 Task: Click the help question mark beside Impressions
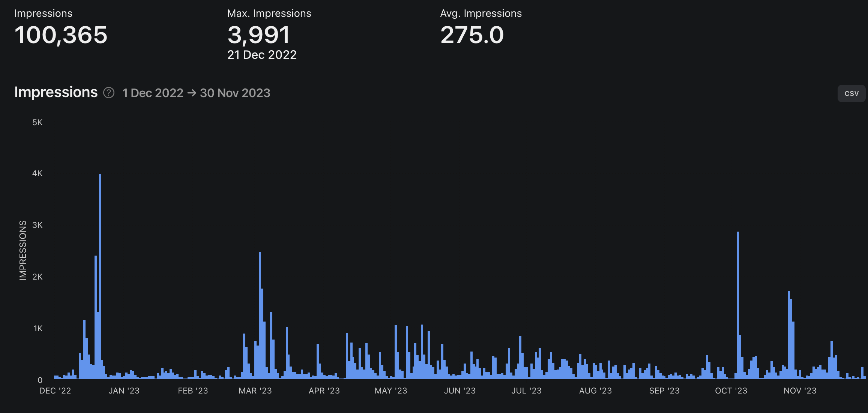click(109, 93)
